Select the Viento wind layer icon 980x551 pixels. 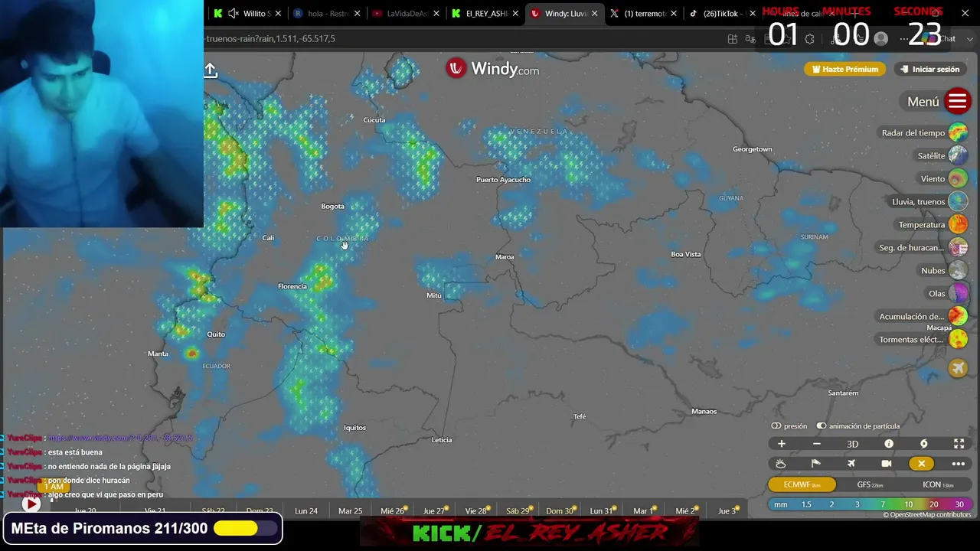pos(958,178)
